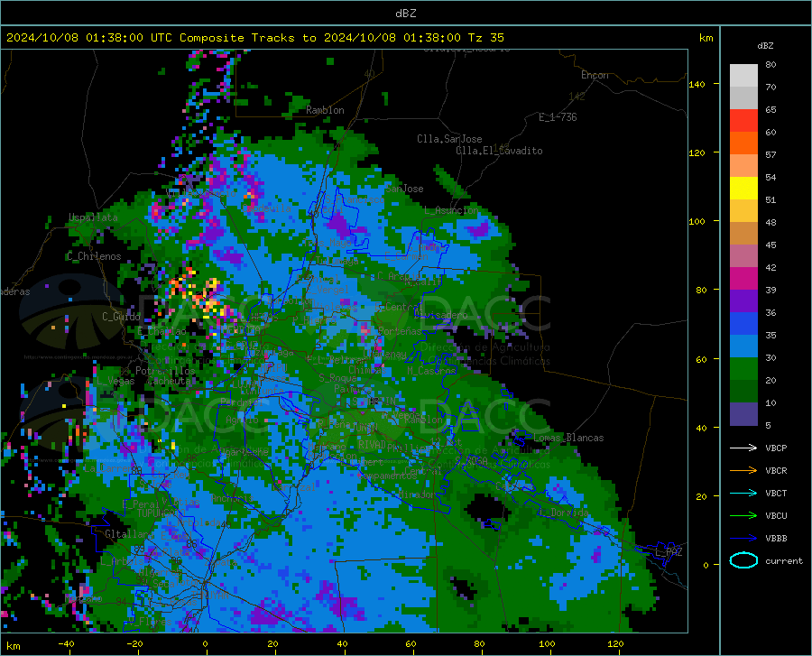Click the Clla.SanJose map label

pyautogui.click(x=449, y=139)
